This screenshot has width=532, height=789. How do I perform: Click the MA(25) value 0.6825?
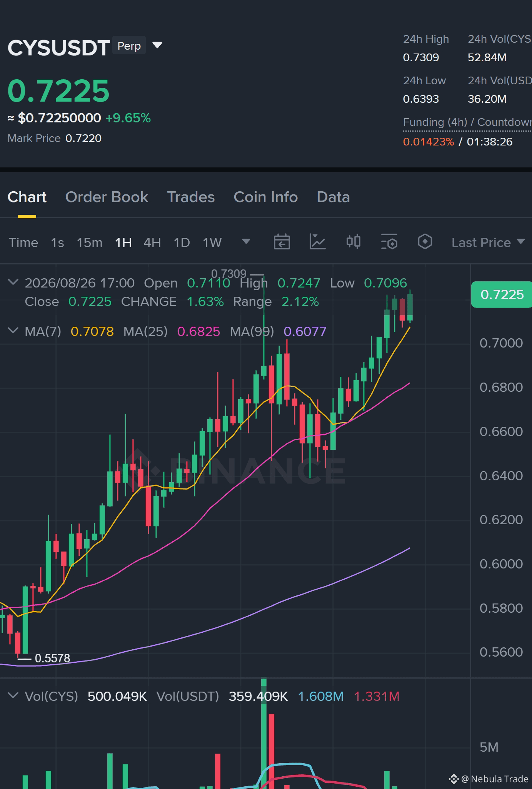(198, 331)
